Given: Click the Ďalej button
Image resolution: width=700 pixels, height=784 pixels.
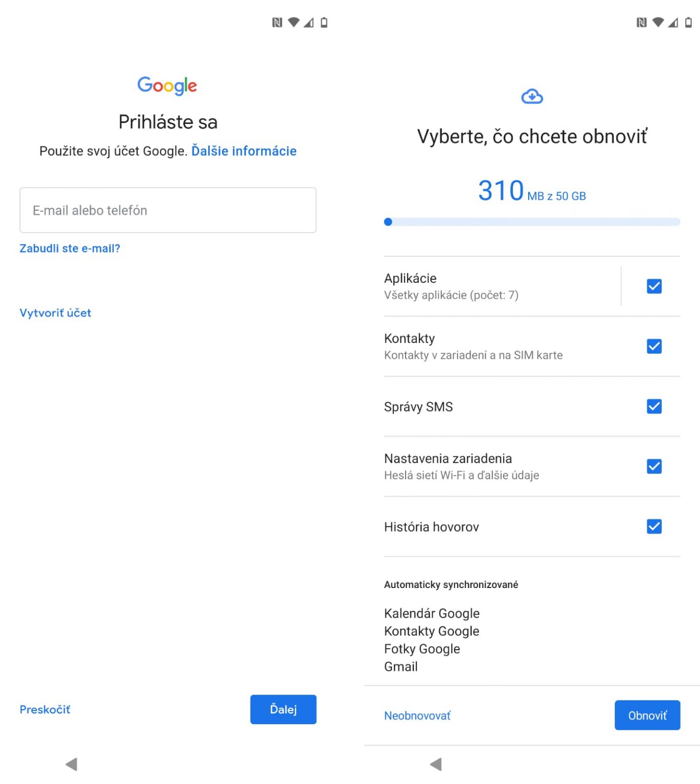Looking at the screenshot, I should (x=283, y=709).
